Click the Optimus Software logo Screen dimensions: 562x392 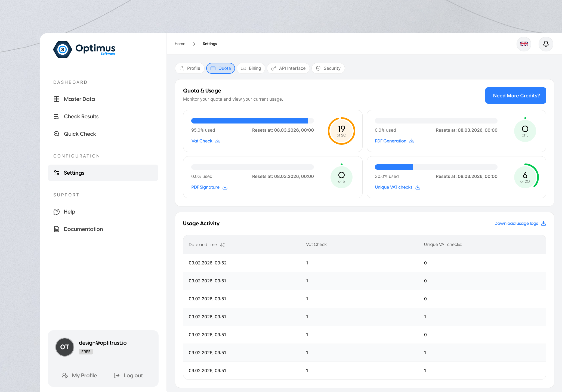click(x=84, y=49)
